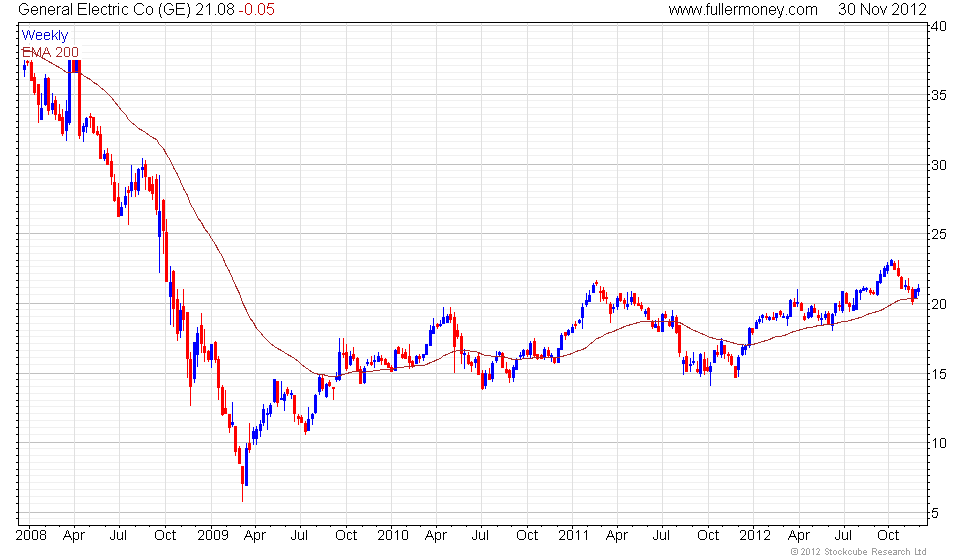The width and height of the screenshot is (980, 560).
Task: Click the 25 price axis label
Action: (938, 234)
